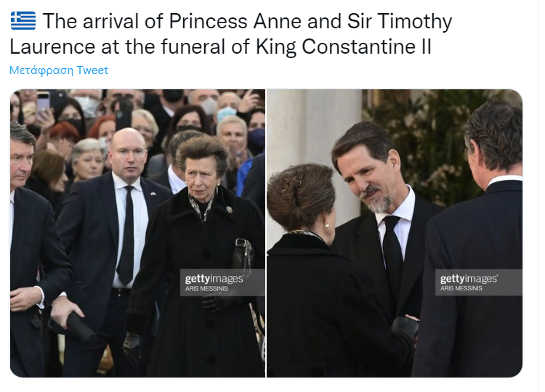Click "Sir Timothy" in the tweet headline

point(400,22)
